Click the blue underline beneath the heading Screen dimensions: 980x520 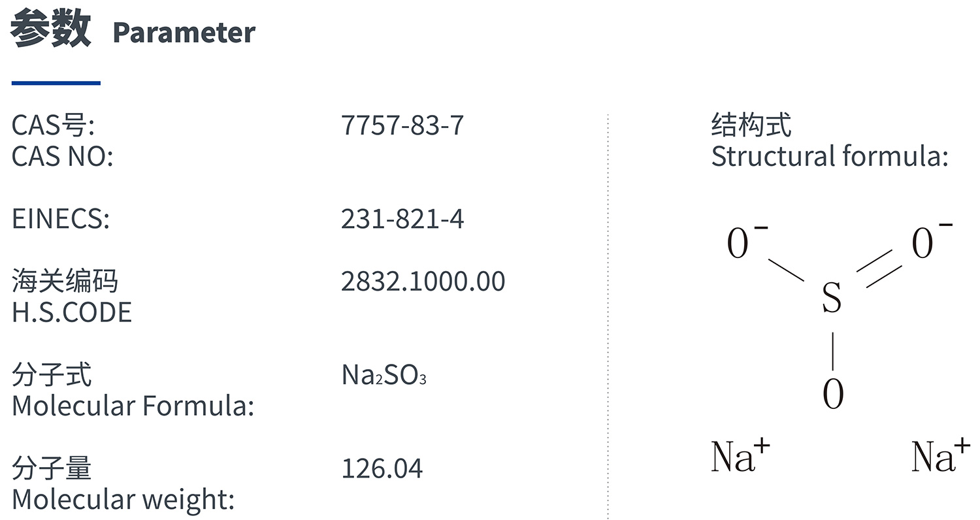click(x=56, y=83)
